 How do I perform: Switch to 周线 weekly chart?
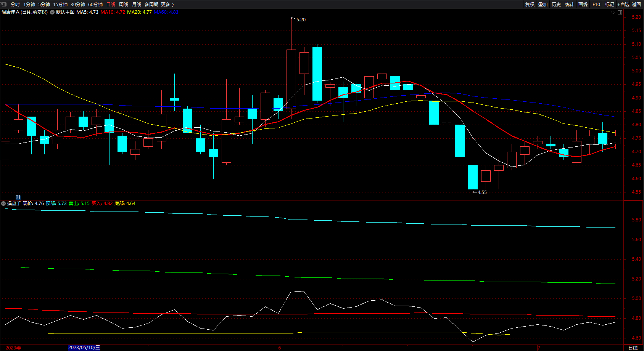coord(124,5)
